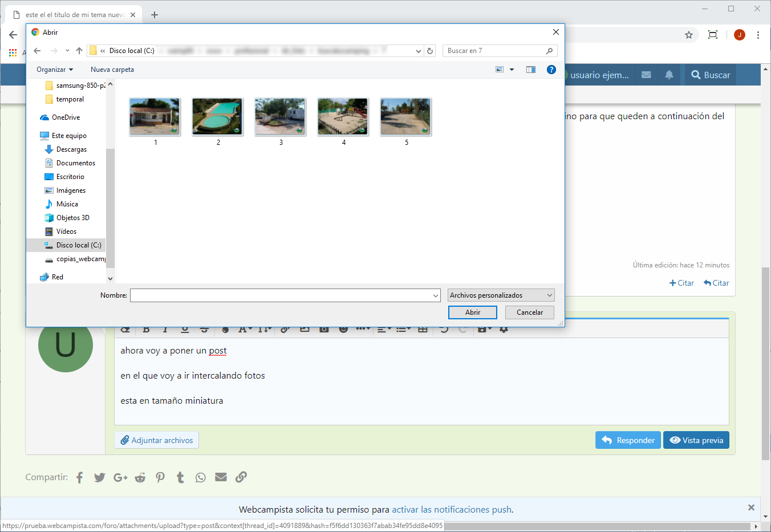
Task: Toggle the preview pane
Action: (531, 70)
